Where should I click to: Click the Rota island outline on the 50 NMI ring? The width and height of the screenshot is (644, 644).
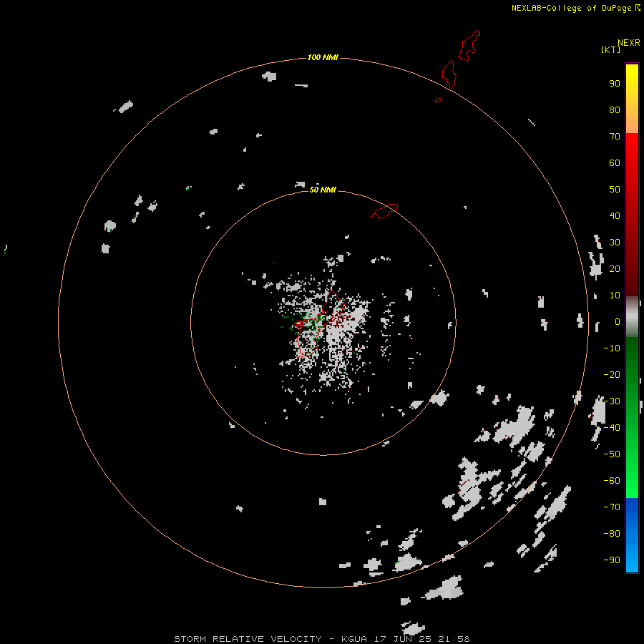[x=384, y=211]
